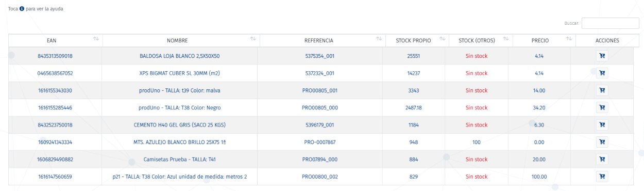Click the help info icon
The width and height of the screenshot is (644, 191).
[22, 9]
